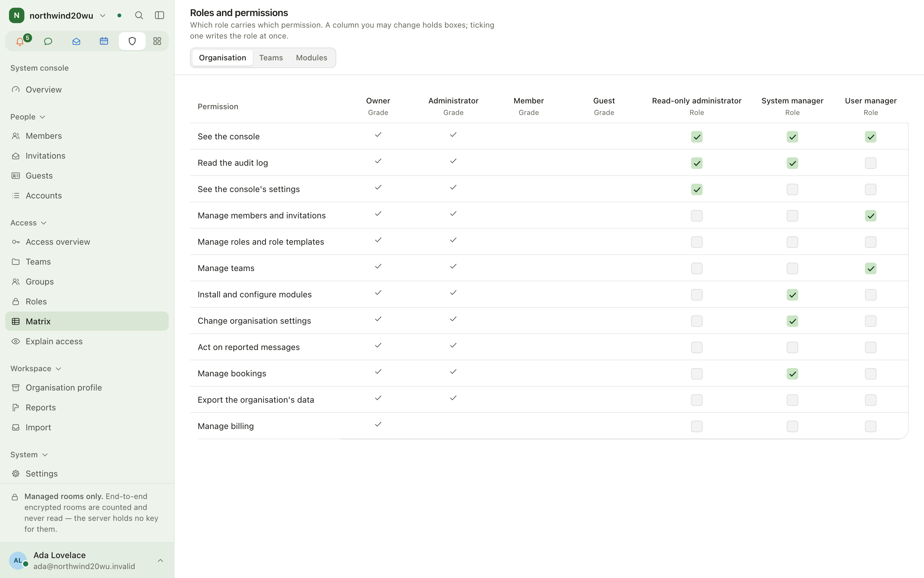Collapse the Workspace section

[x=36, y=368]
